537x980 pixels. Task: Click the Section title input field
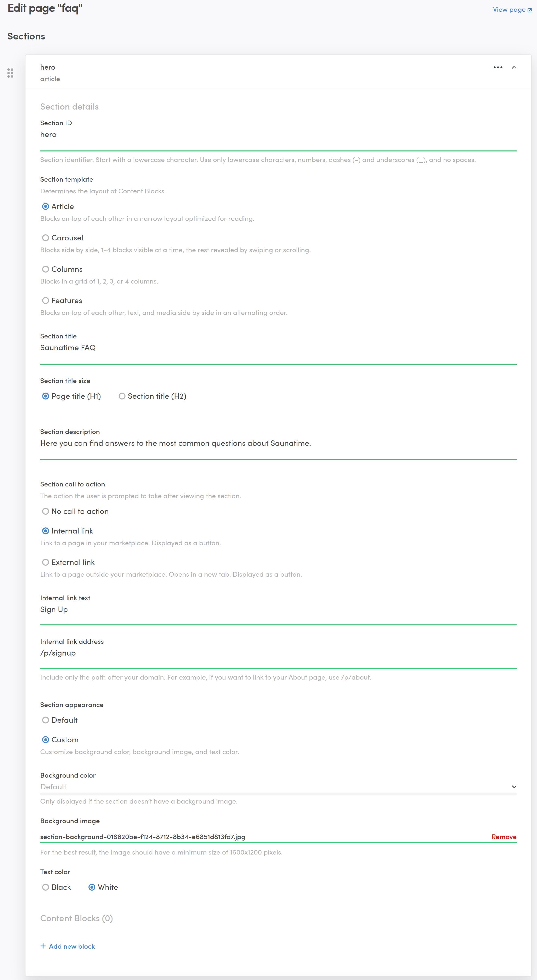(x=278, y=348)
